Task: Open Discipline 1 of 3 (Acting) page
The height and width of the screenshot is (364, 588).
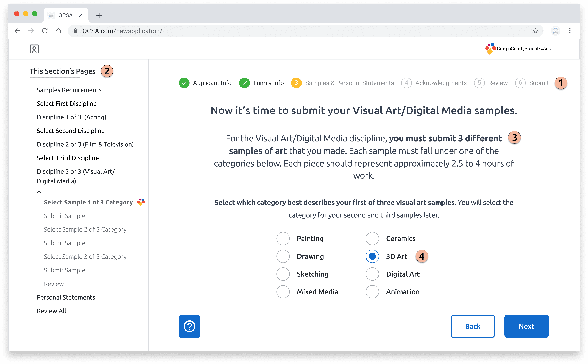Action: tap(72, 117)
